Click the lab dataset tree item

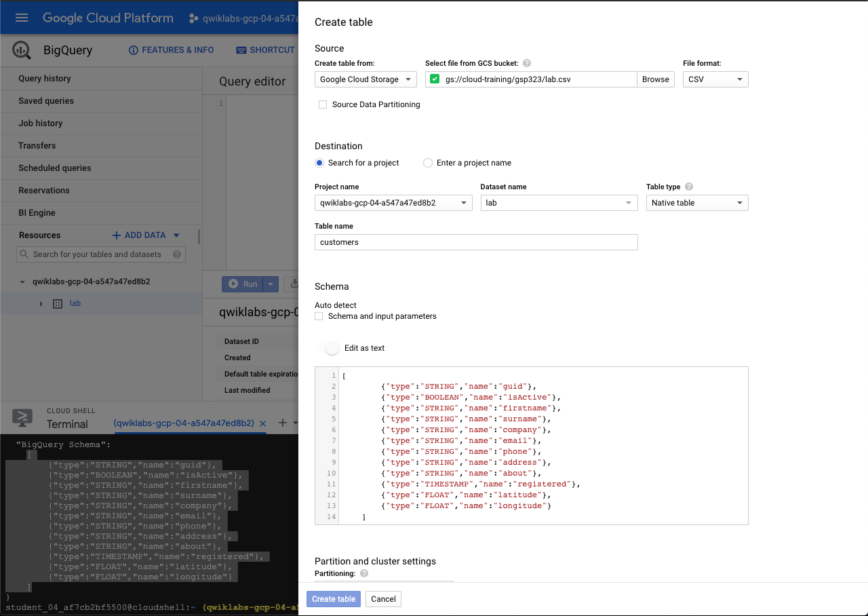pos(101,304)
